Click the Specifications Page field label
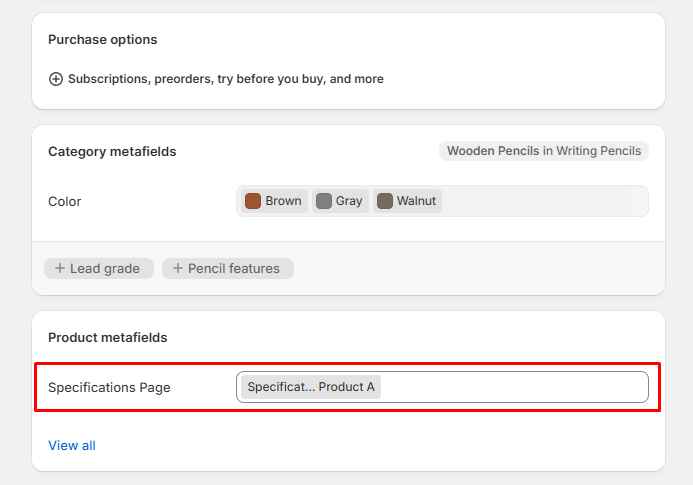Viewport: 693px width, 485px height. (109, 387)
